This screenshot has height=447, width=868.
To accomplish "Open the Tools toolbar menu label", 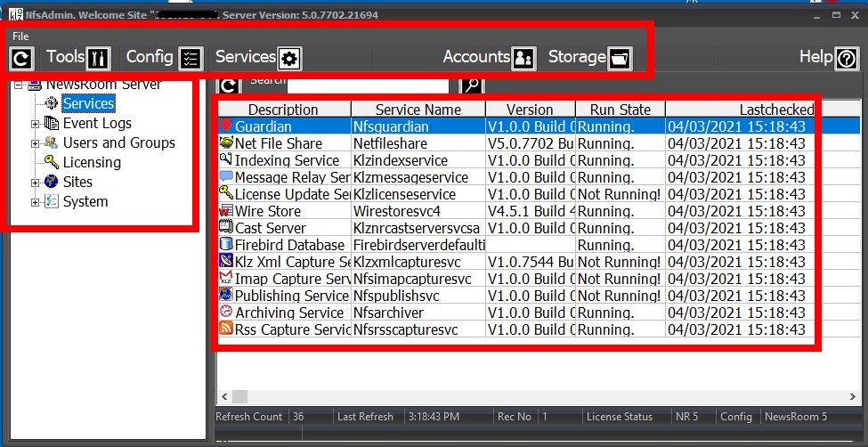I will pyautogui.click(x=65, y=56).
